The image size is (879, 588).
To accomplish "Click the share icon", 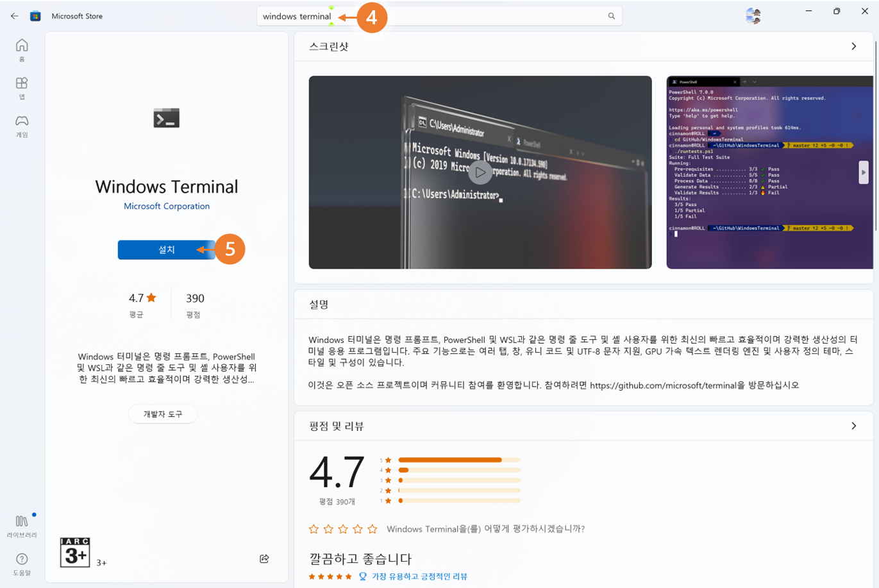I will pyautogui.click(x=264, y=559).
